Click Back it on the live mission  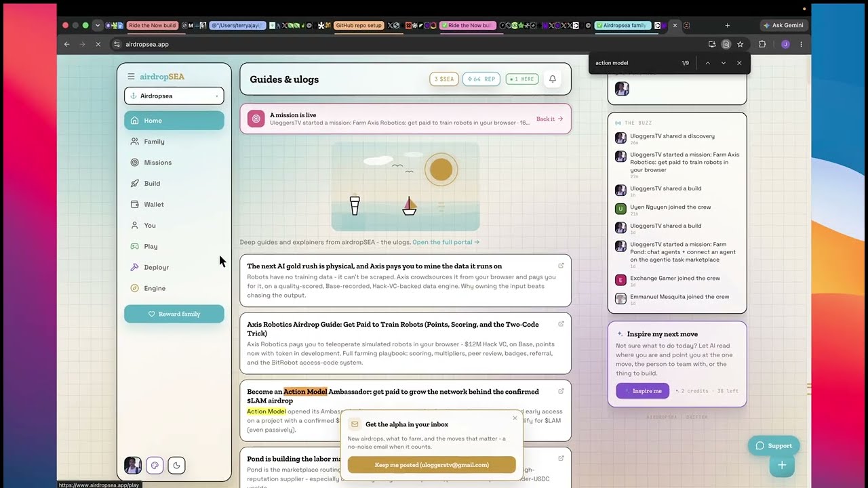click(x=549, y=119)
